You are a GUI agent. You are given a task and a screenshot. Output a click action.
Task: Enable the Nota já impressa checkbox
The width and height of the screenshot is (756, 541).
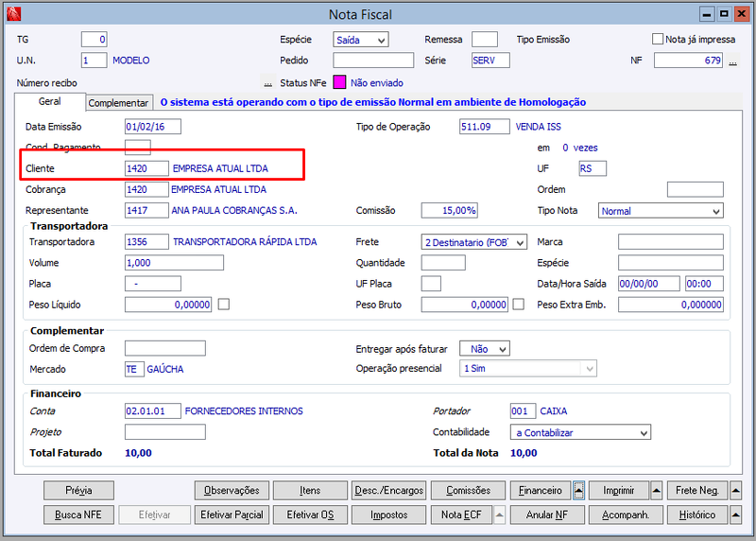point(657,39)
